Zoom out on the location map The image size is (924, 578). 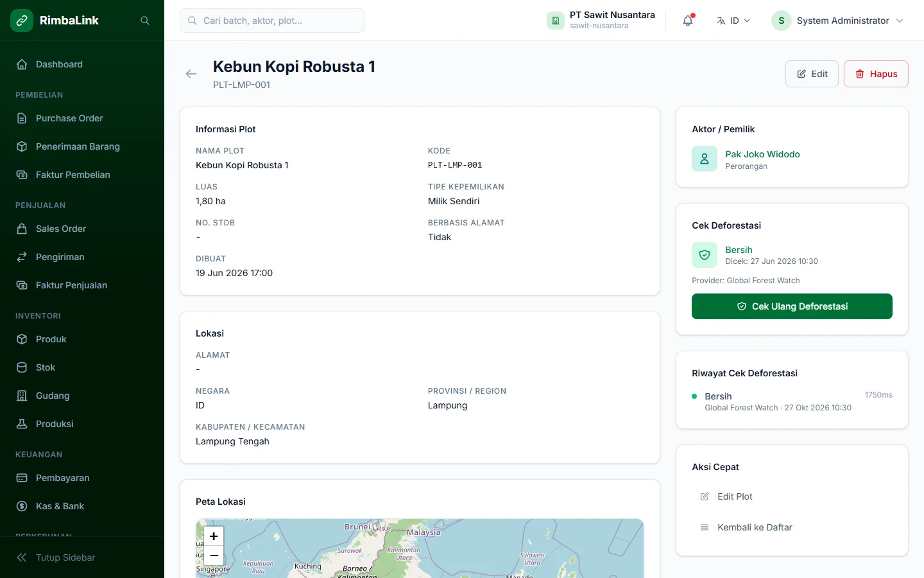pos(214,556)
